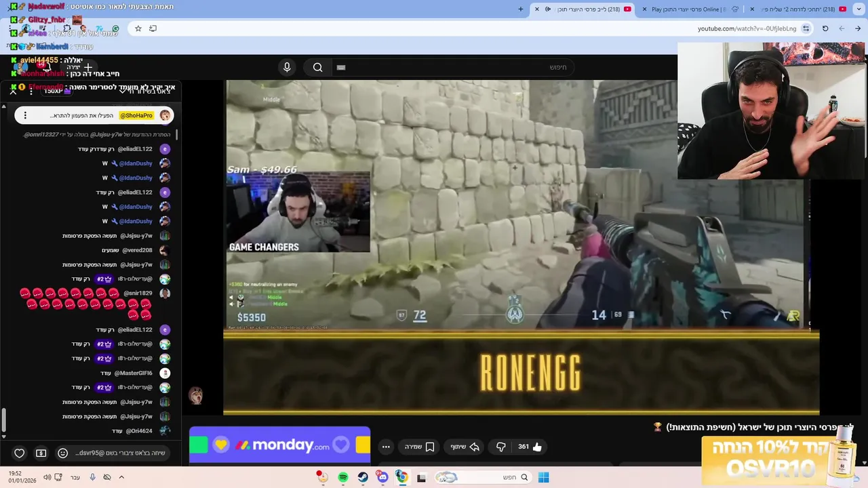This screenshot has width=868, height=488.
Task: Go forward using the browser forward arrow
Action: [842, 28]
